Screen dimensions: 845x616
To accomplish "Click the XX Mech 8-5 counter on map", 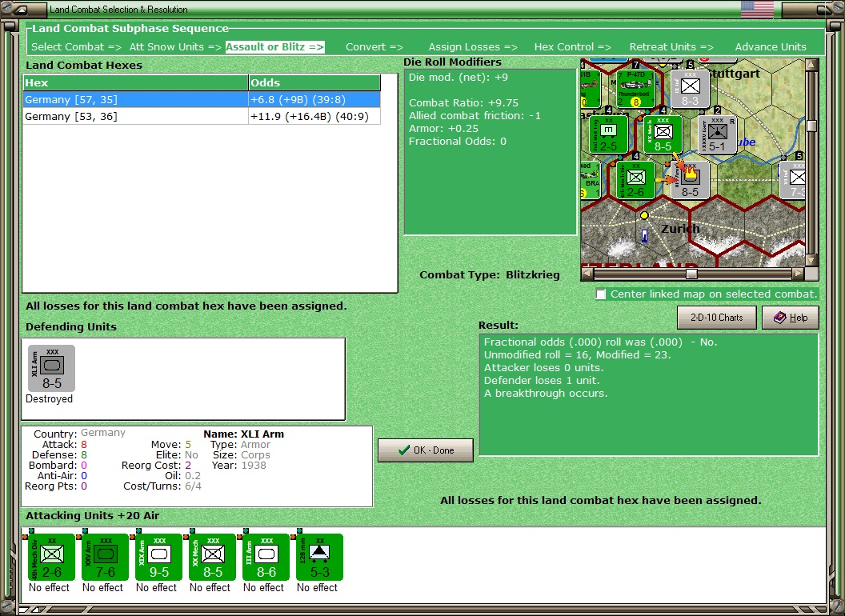I will tap(663, 134).
